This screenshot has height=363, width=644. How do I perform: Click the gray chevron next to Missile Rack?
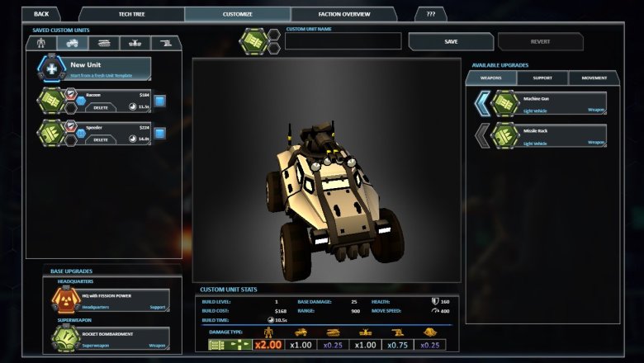point(482,135)
